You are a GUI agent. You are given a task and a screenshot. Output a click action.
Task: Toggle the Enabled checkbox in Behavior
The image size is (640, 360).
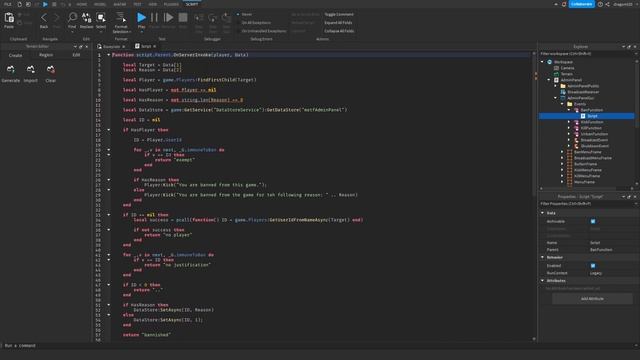coord(593,266)
